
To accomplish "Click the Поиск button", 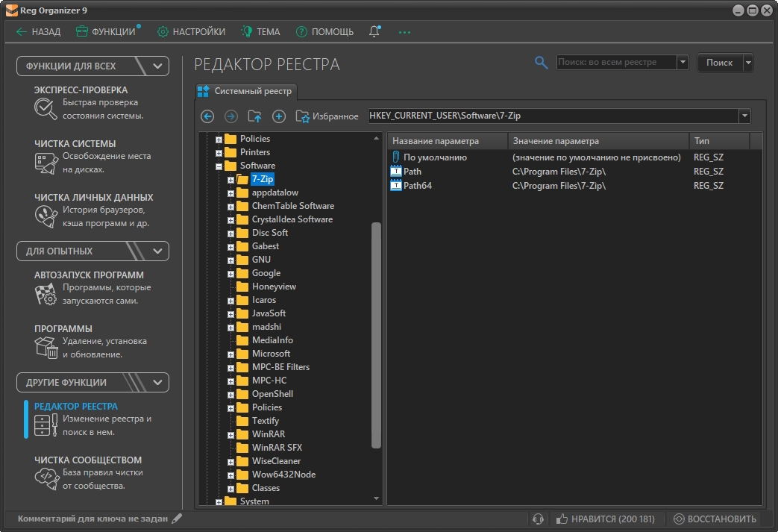I will click(x=719, y=63).
